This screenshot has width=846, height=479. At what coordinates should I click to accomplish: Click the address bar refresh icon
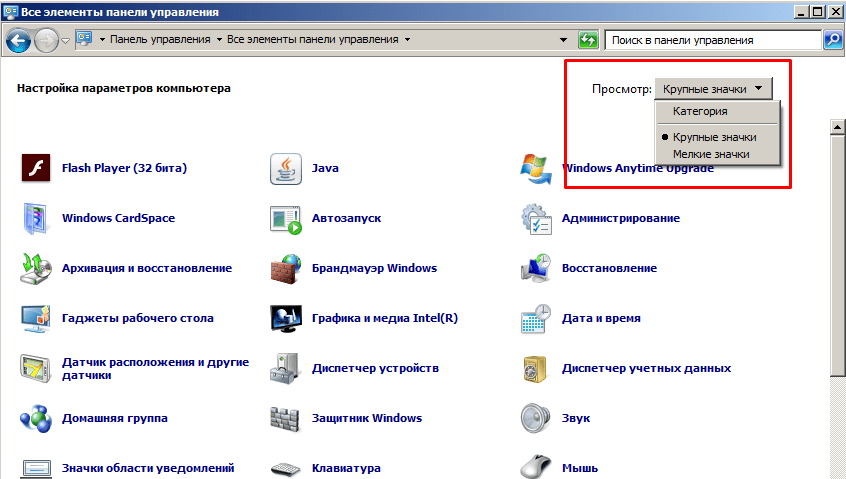point(588,40)
